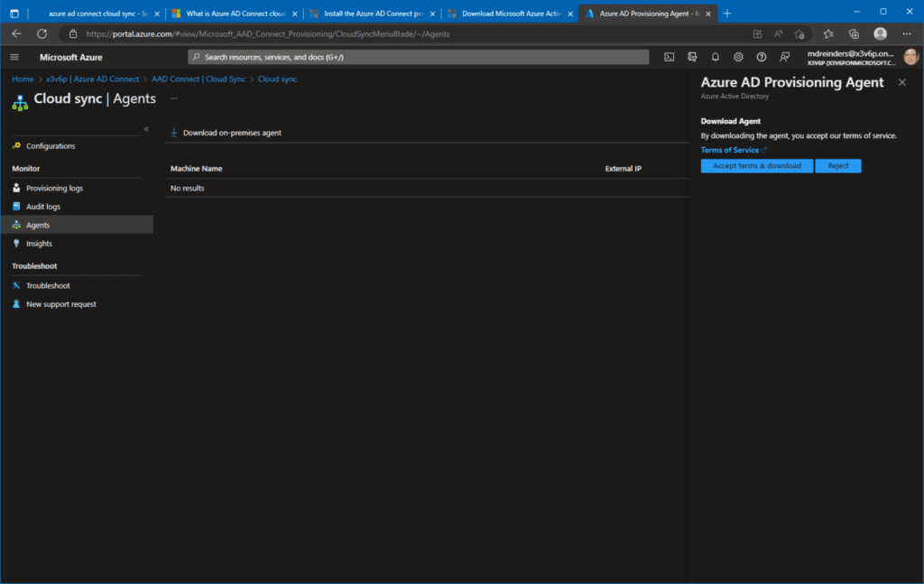Image resolution: width=924 pixels, height=584 pixels.
Task: Click the Cloud sync Agents blade icon
Action: pyautogui.click(x=20, y=103)
